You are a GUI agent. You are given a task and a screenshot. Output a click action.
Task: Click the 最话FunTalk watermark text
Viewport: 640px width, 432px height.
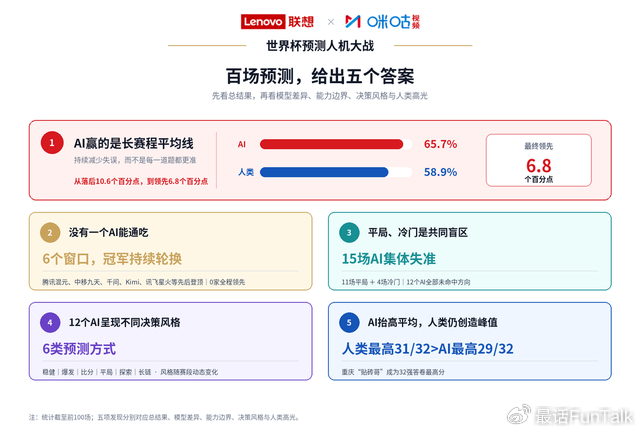tap(583, 416)
